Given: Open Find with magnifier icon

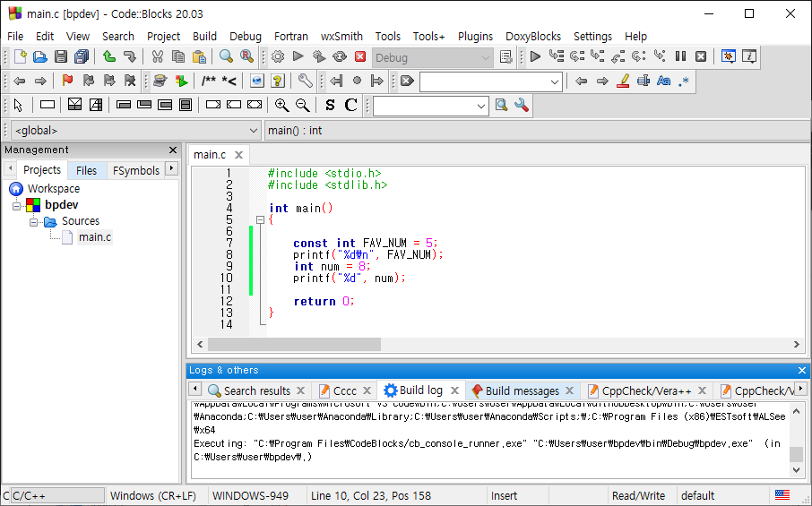Looking at the screenshot, I should click(227, 56).
